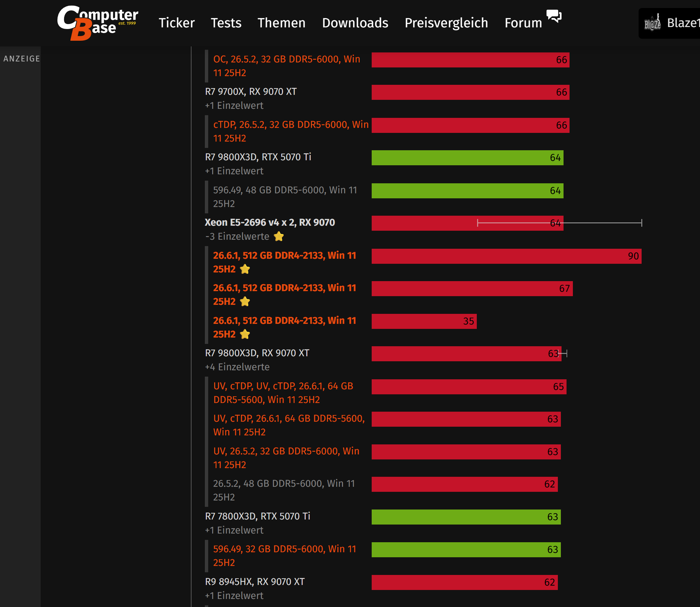700x607 pixels.
Task: Click star next to -3 Einzelwerte
Action: [x=279, y=236]
